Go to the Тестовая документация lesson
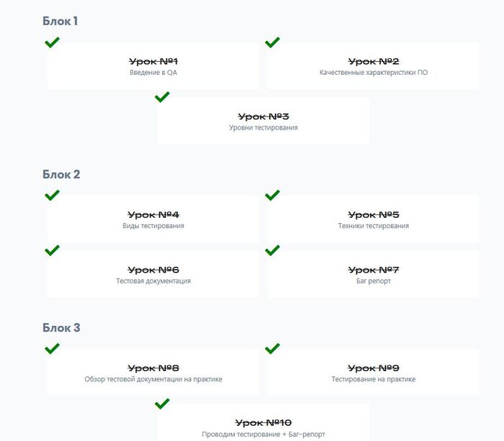The height and width of the screenshot is (441, 504). pos(153,274)
